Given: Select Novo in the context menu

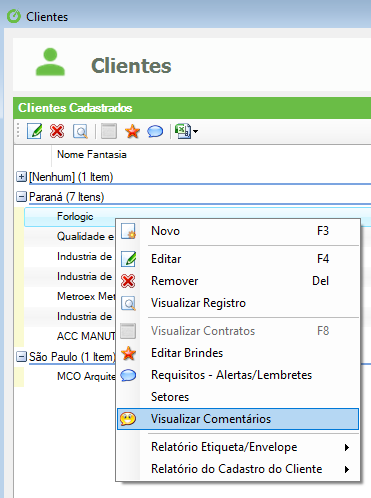Looking at the screenshot, I should coord(238,231).
